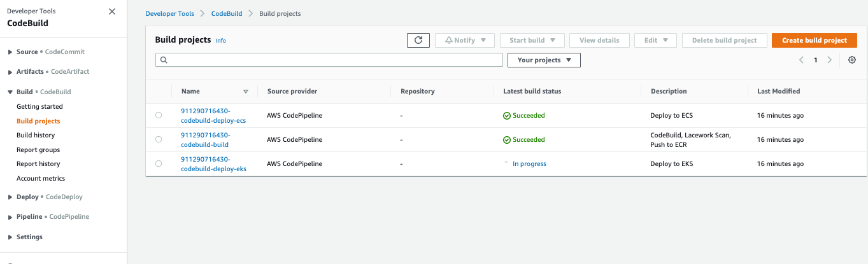Screen dimensions: 868x264
Task: Expand the Settings section
Action: (x=11, y=237)
